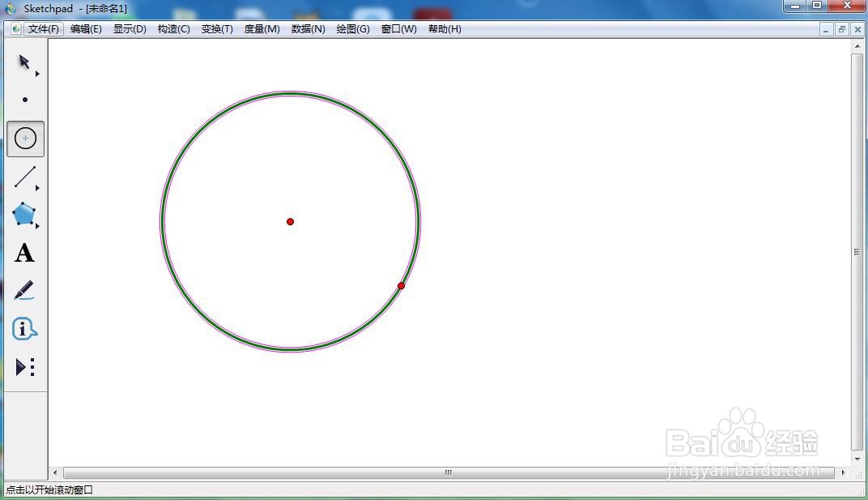
Task: Open the 度量(M) menu
Action: pos(262,29)
